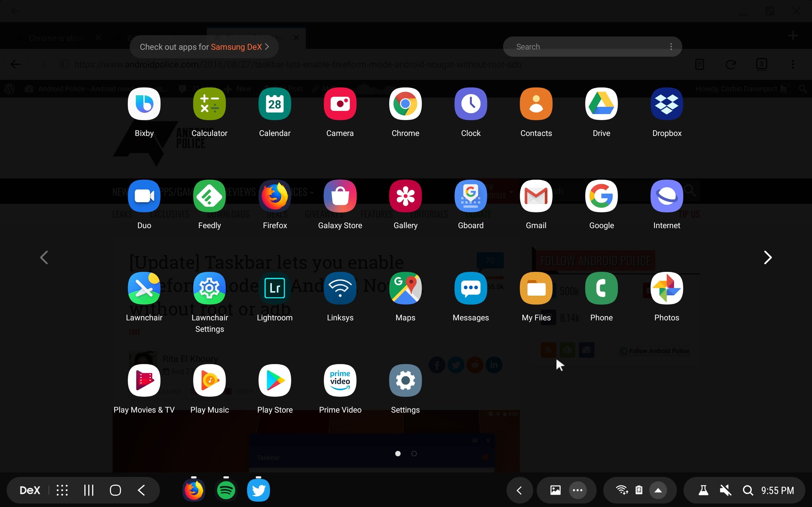Go to the next app drawer page
Screen dimensions: 812x507
[768, 258]
